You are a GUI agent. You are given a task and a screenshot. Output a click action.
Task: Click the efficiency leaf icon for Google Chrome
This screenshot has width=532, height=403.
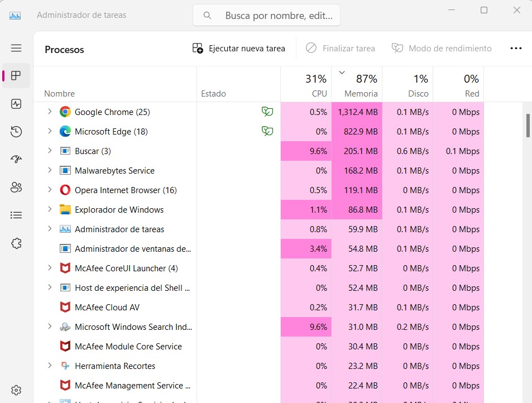[x=267, y=111]
